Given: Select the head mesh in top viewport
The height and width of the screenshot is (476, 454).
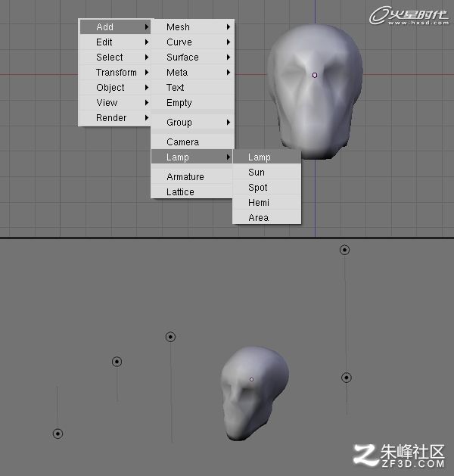Looking at the screenshot, I should (x=316, y=91).
